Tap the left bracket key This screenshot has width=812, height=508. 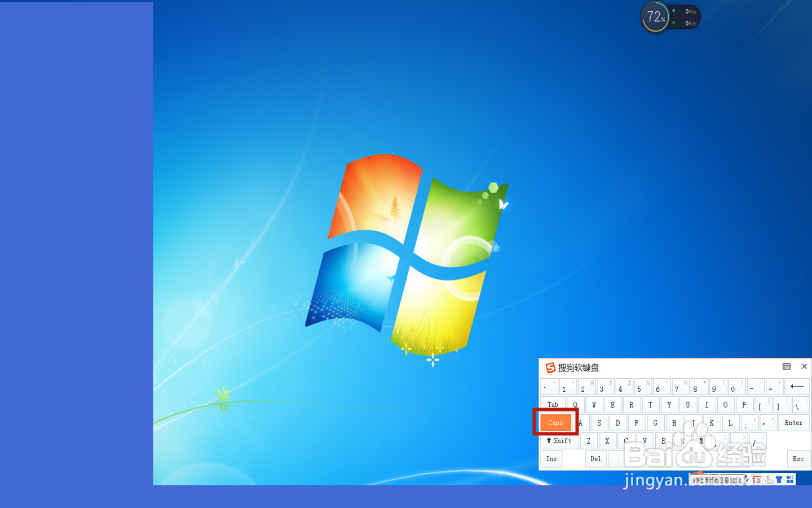click(764, 405)
